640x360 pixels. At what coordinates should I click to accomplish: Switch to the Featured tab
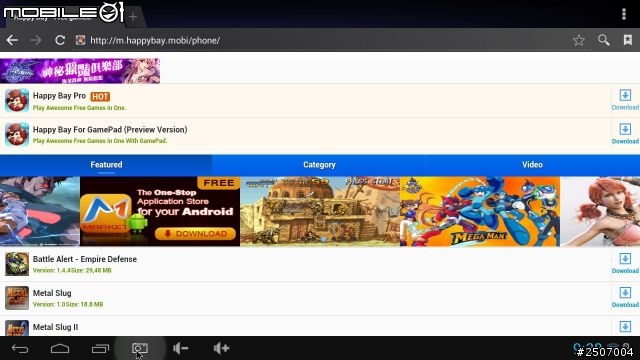(x=106, y=165)
